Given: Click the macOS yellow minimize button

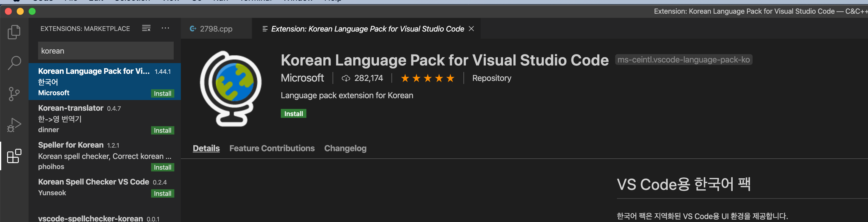Looking at the screenshot, I should [20, 11].
